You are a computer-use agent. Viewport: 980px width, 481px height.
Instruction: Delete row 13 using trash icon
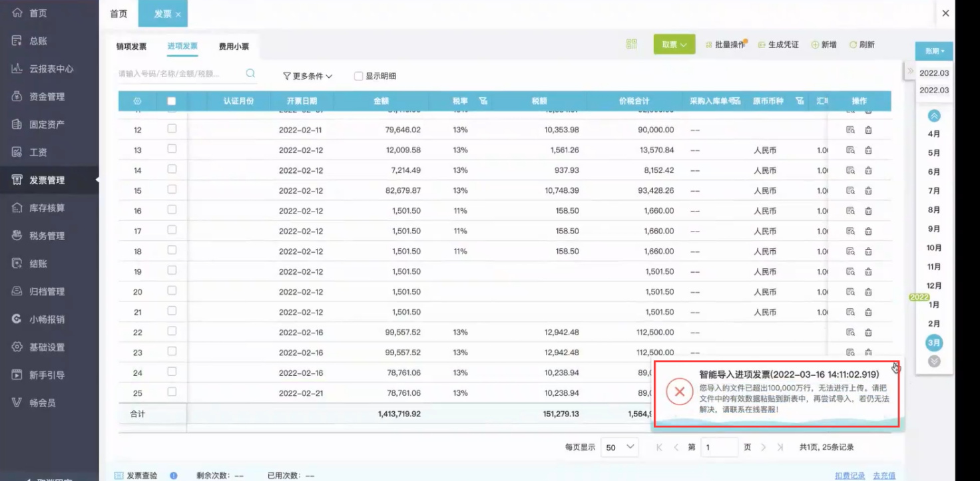click(x=868, y=150)
